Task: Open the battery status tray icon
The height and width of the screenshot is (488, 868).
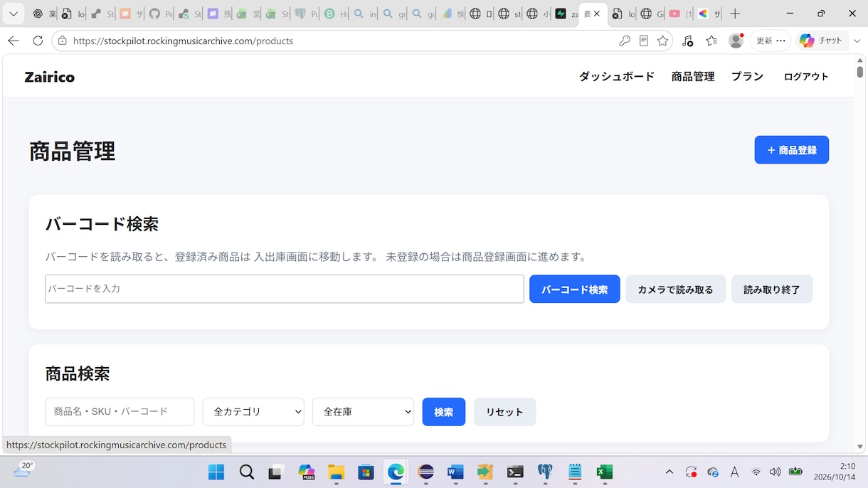Action: tap(796, 472)
